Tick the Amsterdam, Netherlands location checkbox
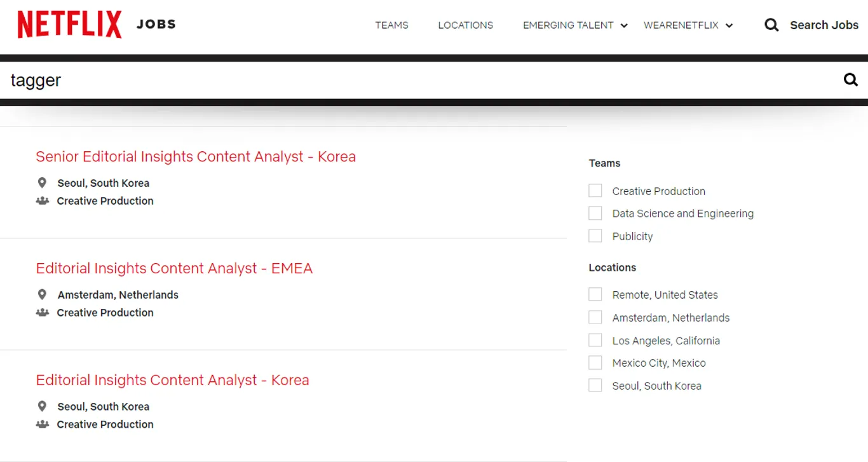Viewport: 868px width, 462px height. point(595,317)
